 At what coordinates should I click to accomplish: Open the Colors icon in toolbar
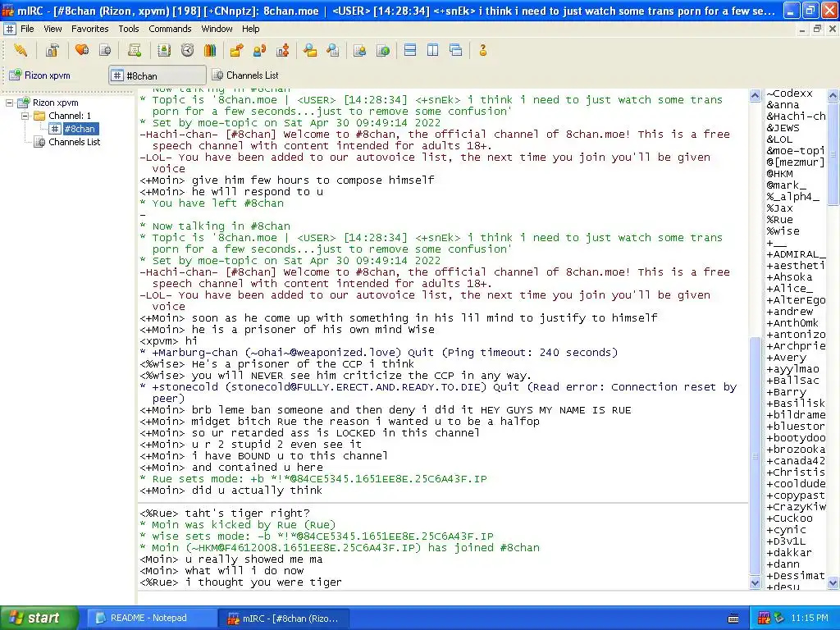pos(210,50)
